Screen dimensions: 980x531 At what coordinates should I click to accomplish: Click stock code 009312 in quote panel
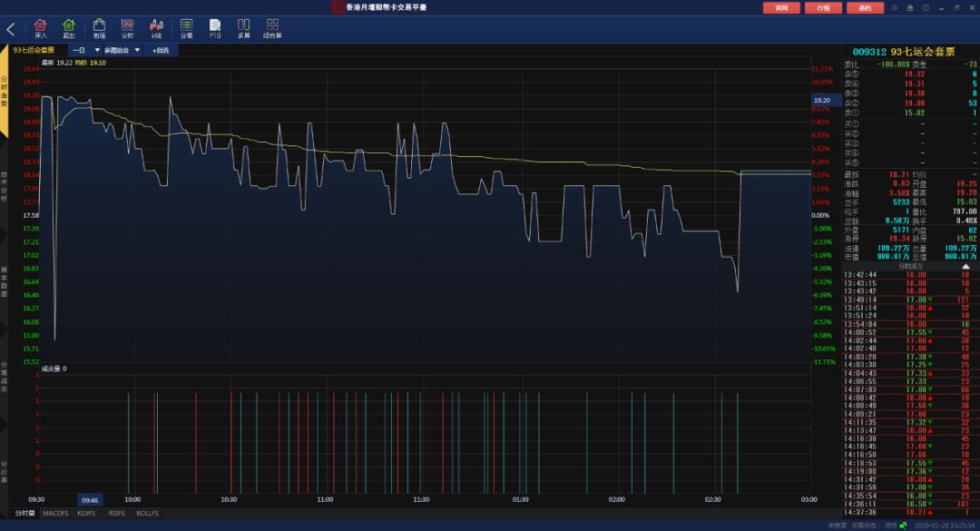pos(869,52)
